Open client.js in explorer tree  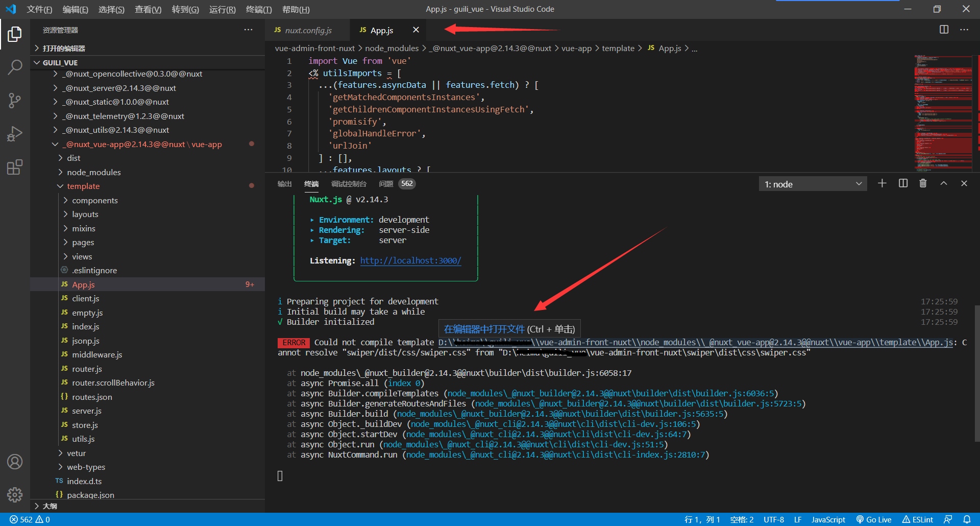148,298
